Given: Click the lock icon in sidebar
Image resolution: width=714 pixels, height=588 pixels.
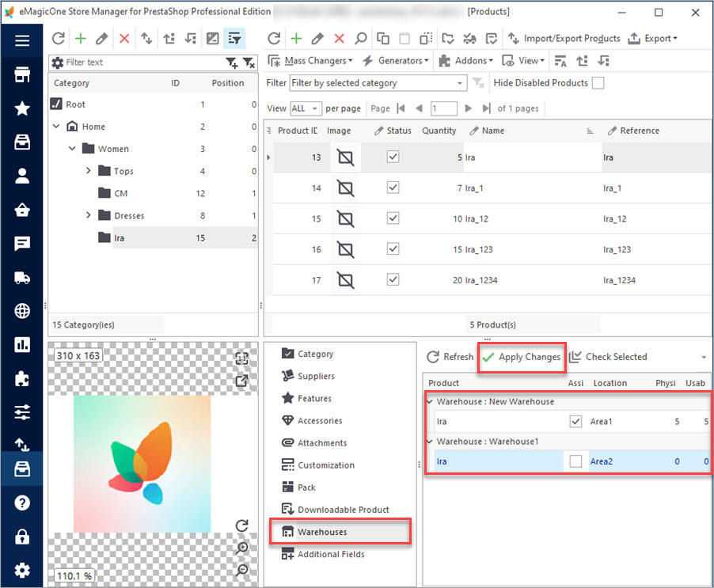Looking at the screenshot, I should (x=22, y=537).
